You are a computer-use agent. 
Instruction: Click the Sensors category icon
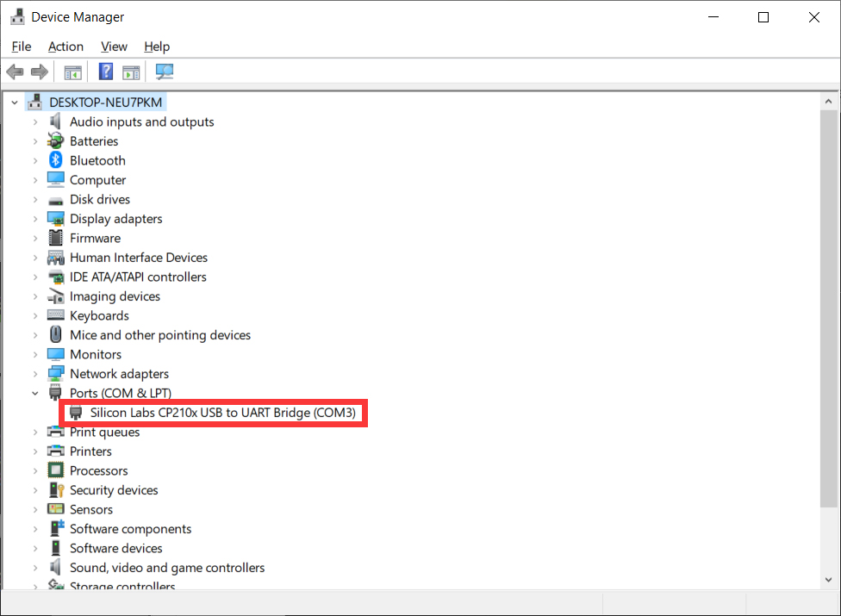pos(56,509)
